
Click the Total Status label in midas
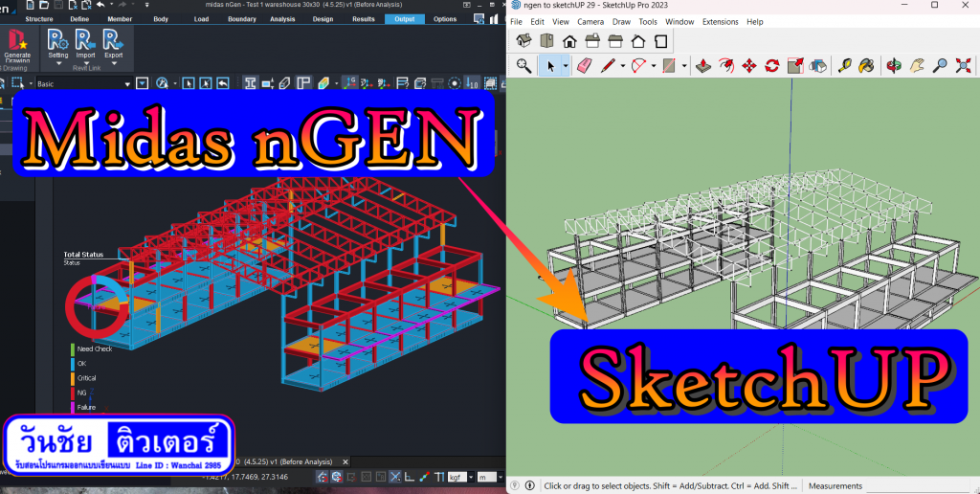coord(83,255)
